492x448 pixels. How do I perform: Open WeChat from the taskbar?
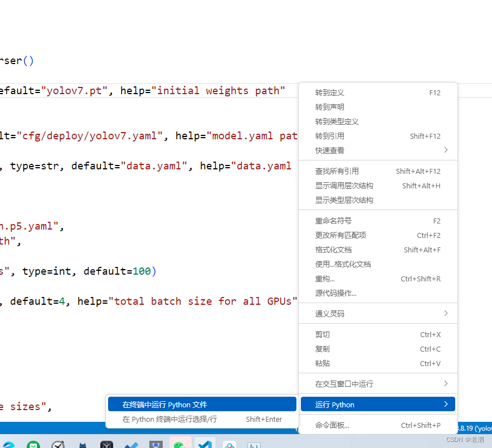click(x=180, y=444)
